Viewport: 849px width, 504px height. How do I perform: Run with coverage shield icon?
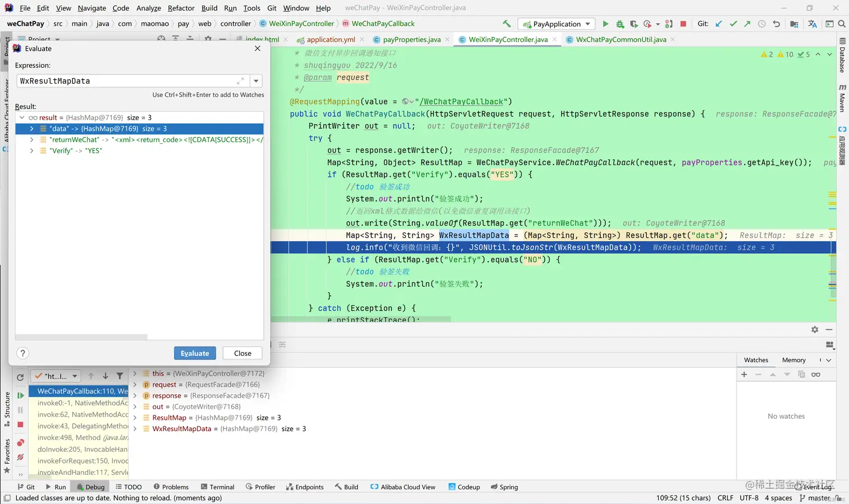634,24
